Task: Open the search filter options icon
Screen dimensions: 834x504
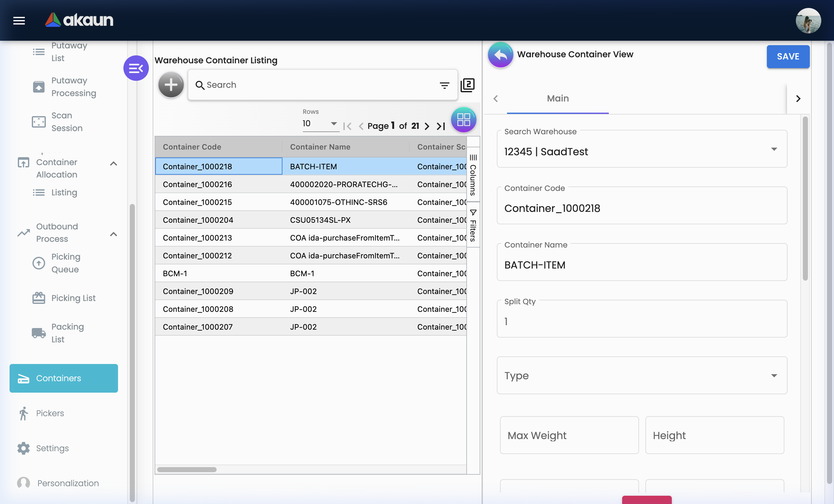Action: (x=444, y=85)
